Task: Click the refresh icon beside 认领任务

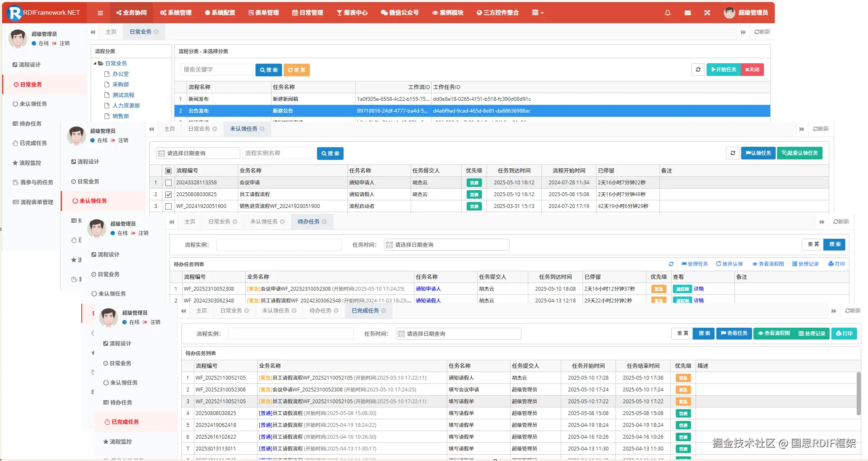Action: coord(733,153)
